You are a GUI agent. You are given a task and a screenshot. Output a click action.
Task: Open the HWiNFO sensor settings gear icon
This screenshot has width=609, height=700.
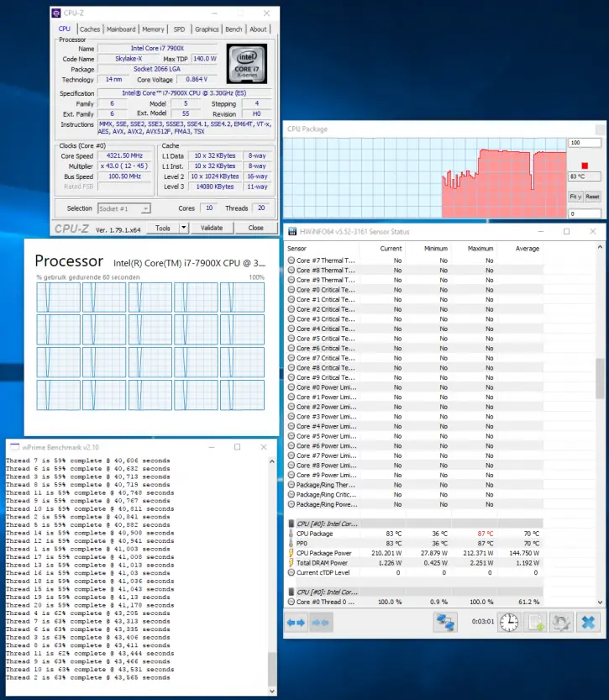click(561, 623)
